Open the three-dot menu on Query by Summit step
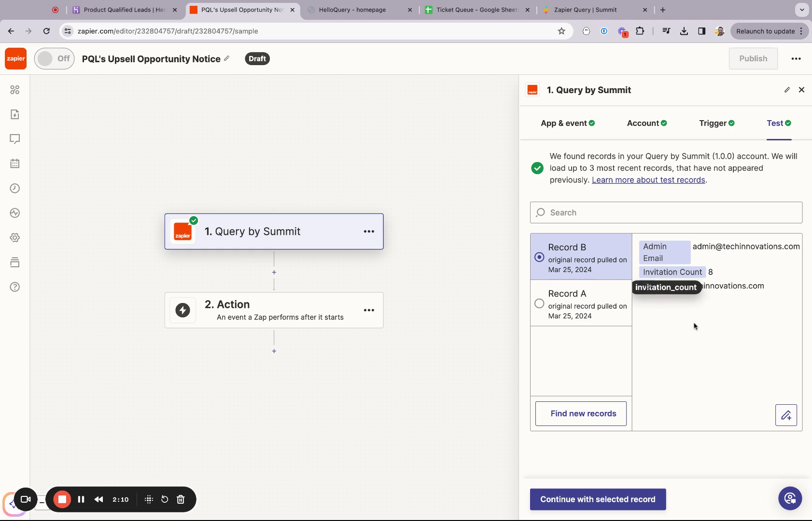Image resolution: width=812 pixels, height=521 pixels. tap(369, 232)
